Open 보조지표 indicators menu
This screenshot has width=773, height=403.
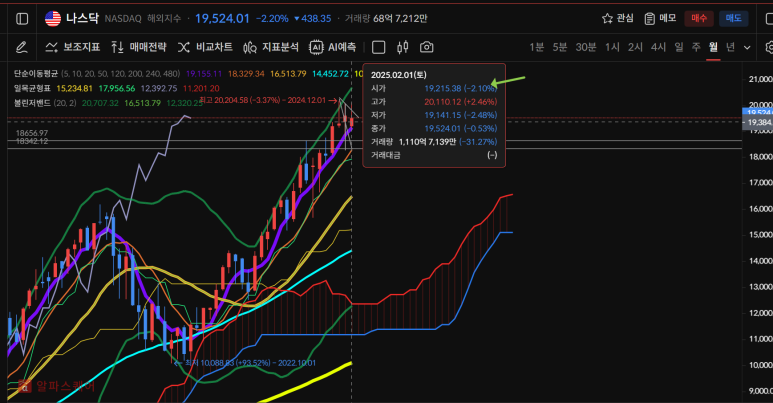tap(72, 47)
